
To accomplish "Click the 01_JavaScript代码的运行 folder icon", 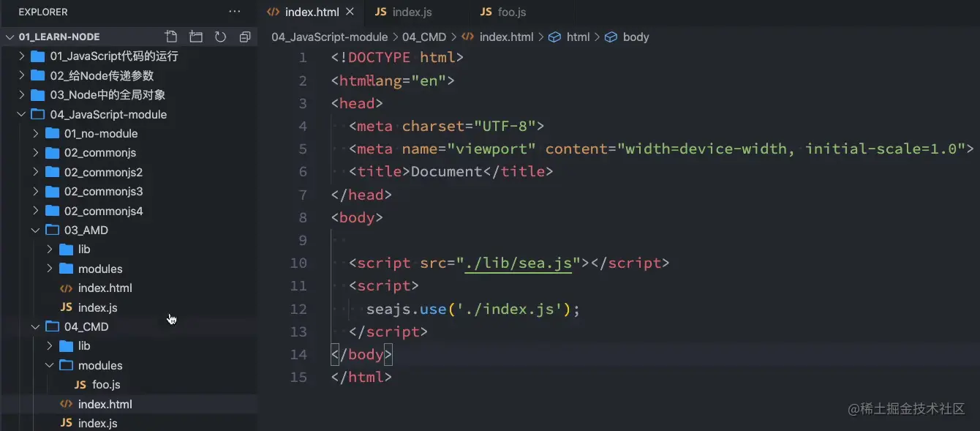I will click(x=38, y=56).
